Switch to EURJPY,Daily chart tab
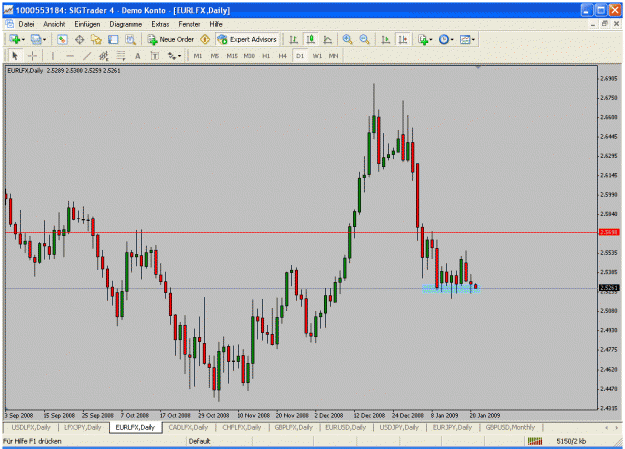The width and height of the screenshot is (625, 449). (x=452, y=427)
